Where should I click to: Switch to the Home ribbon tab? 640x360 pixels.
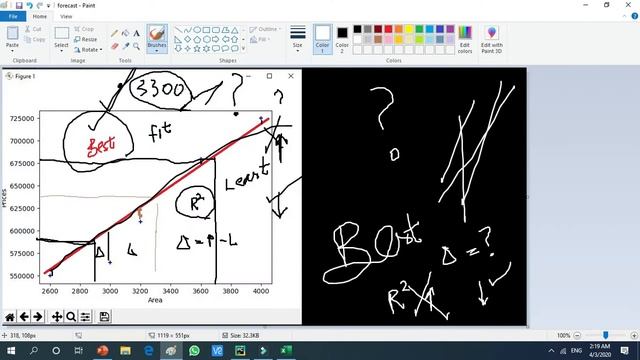(40, 16)
